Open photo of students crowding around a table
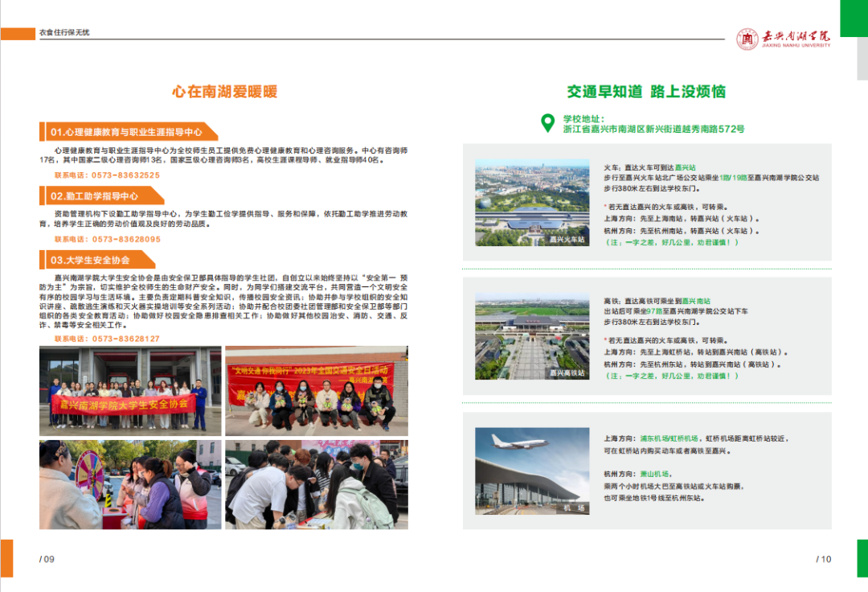Viewport: 868px width, 592px height. point(317,484)
